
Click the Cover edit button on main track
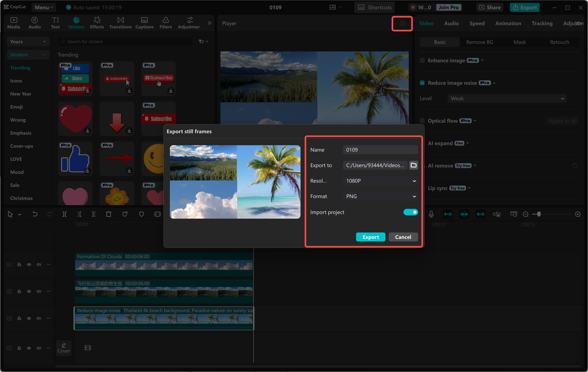(x=64, y=348)
